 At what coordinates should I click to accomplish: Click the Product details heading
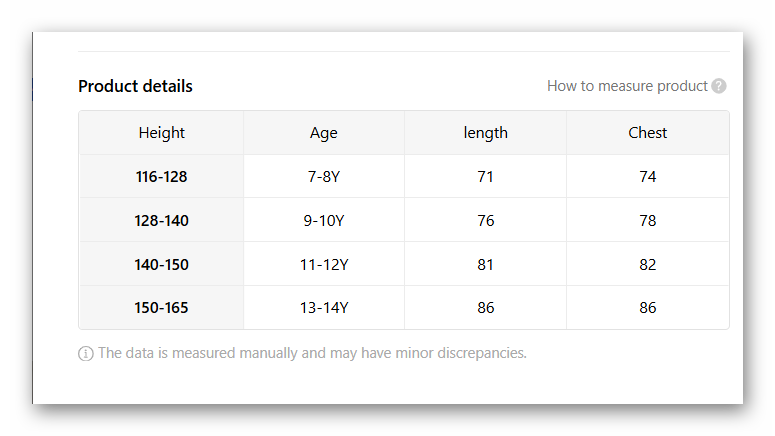click(135, 86)
